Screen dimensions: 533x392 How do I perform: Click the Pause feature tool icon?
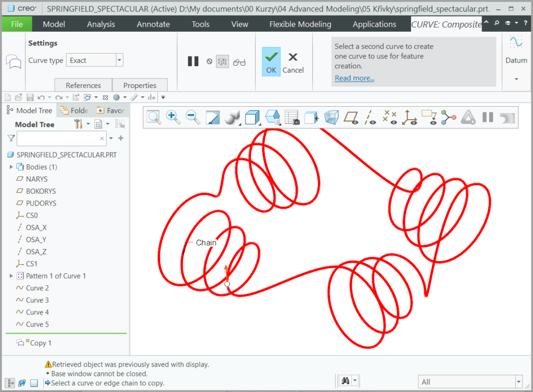point(193,61)
